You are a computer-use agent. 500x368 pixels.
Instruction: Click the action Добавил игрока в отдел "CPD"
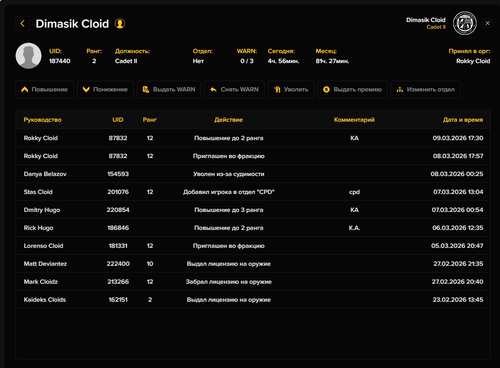(229, 192)
